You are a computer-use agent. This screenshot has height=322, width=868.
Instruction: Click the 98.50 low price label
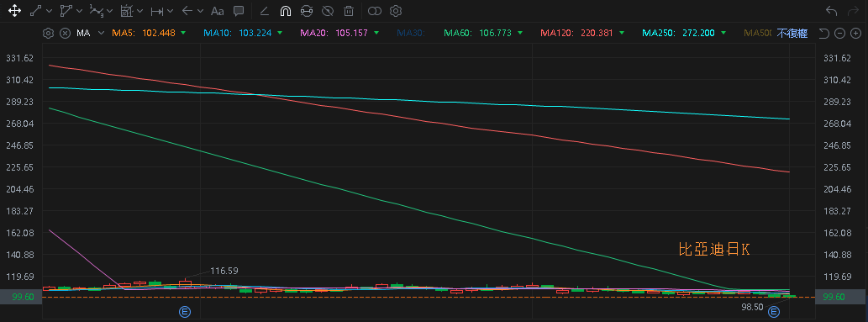752,307
